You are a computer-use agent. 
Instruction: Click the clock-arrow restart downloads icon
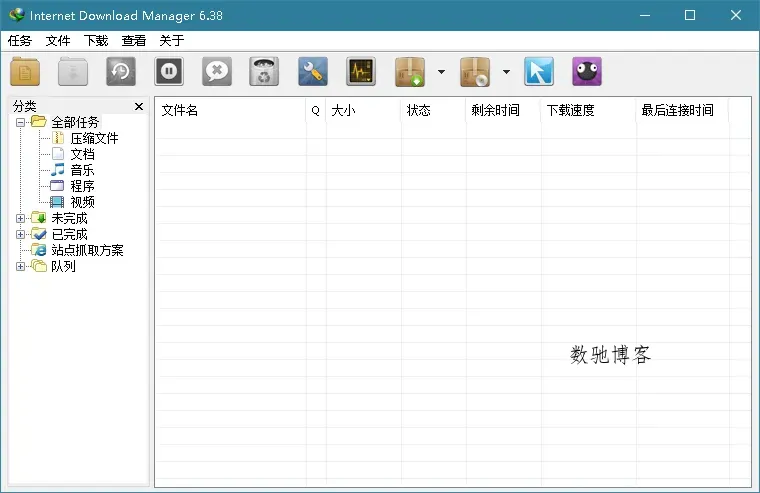pyautogui.click(x=121, y=72)
